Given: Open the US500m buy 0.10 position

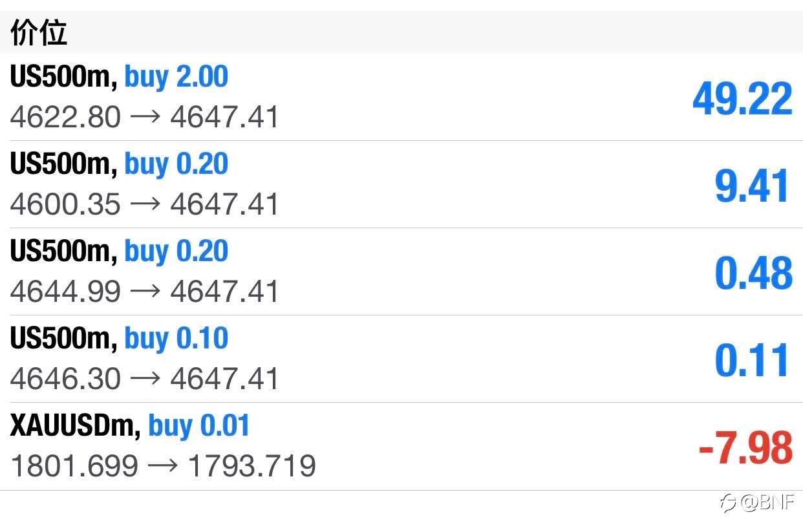Looking at the screenshot, I should tap(401, 359).
